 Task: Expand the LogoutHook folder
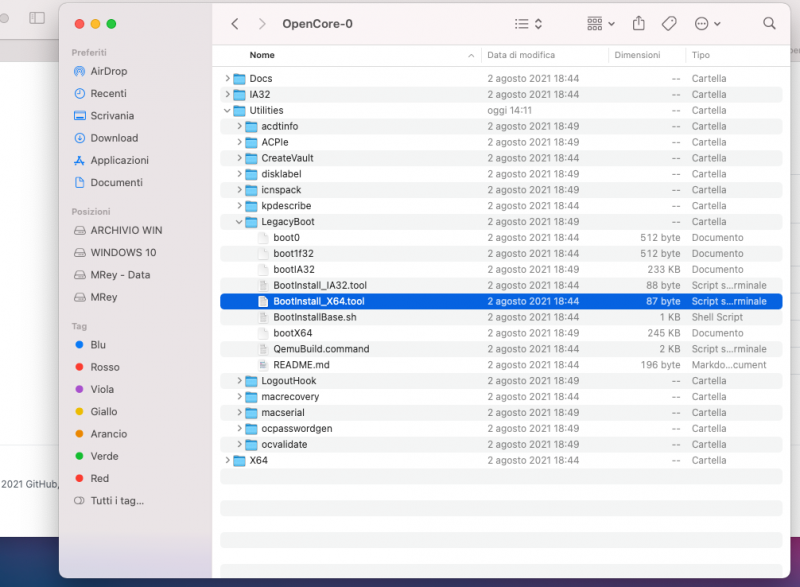tap(239, 380)
